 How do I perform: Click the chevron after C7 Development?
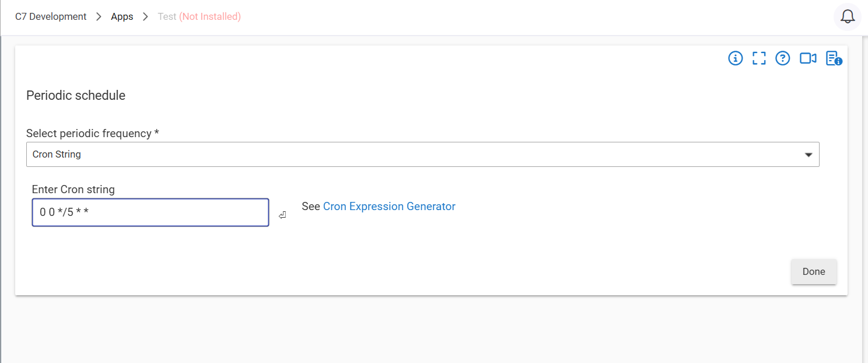tap(99, 17)
